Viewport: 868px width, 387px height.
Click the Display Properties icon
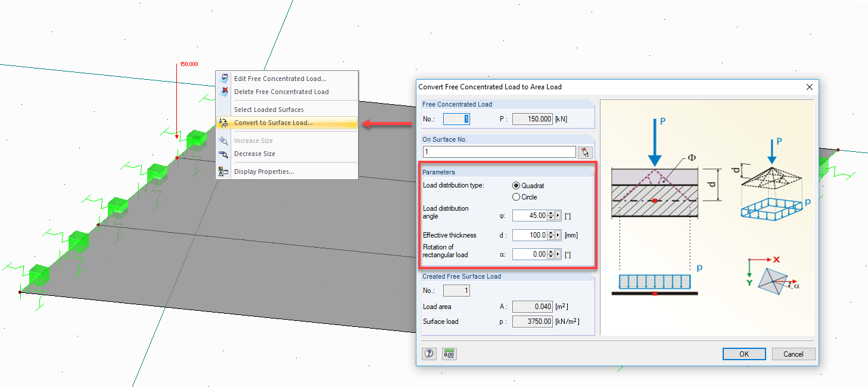(x=224, y=171)
